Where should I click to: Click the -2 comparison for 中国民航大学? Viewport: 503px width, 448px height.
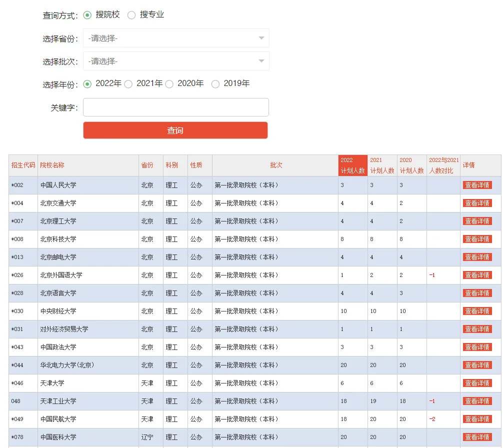[x=432, y=419]
